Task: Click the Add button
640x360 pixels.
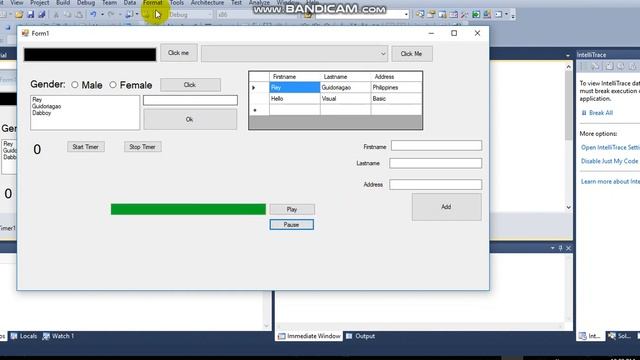Action: click(x=446, y=207)
